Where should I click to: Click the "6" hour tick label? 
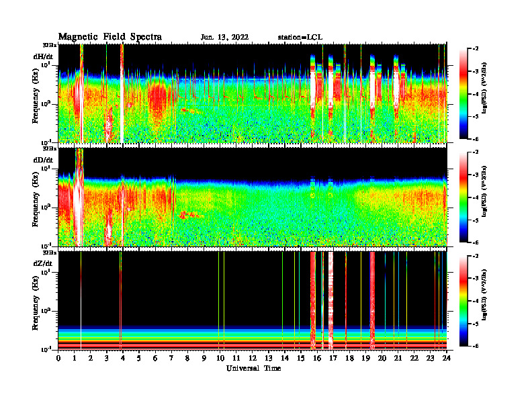click(155, 358)
